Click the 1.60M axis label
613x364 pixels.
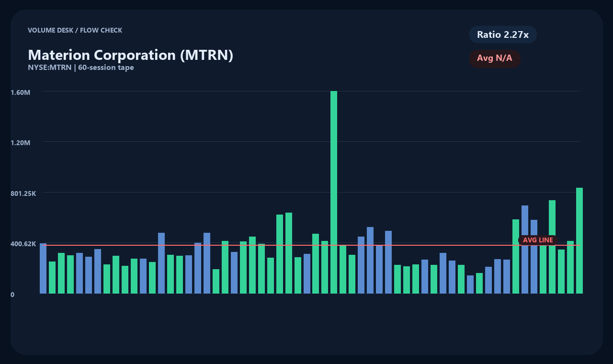[x=21, y=92]
